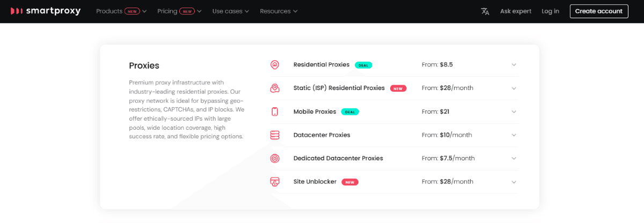The width and height of the screenshot is (644, 223).
Task: Open the Datacenter Proxies link
Action: coord(322,135)
